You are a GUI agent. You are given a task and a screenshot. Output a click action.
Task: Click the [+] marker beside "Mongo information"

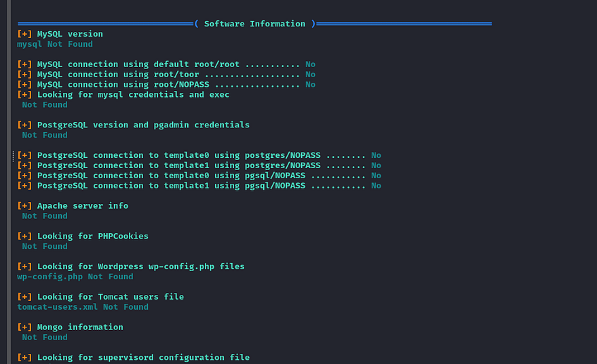click(x=24, y=327)
